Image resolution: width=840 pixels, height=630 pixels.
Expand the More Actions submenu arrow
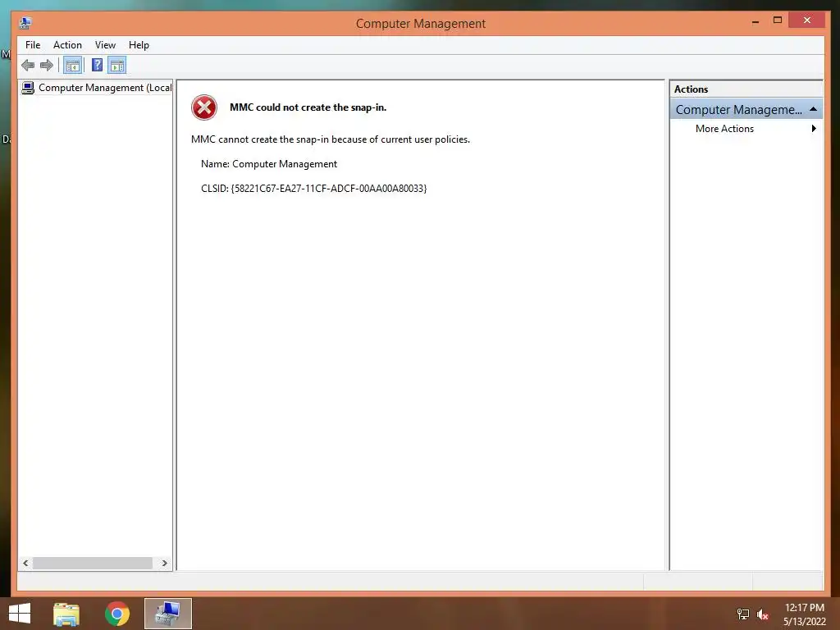tap(814, 129)
